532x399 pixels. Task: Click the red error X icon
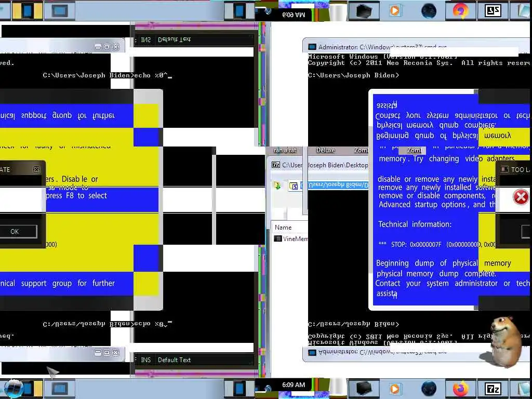(521, 197)
